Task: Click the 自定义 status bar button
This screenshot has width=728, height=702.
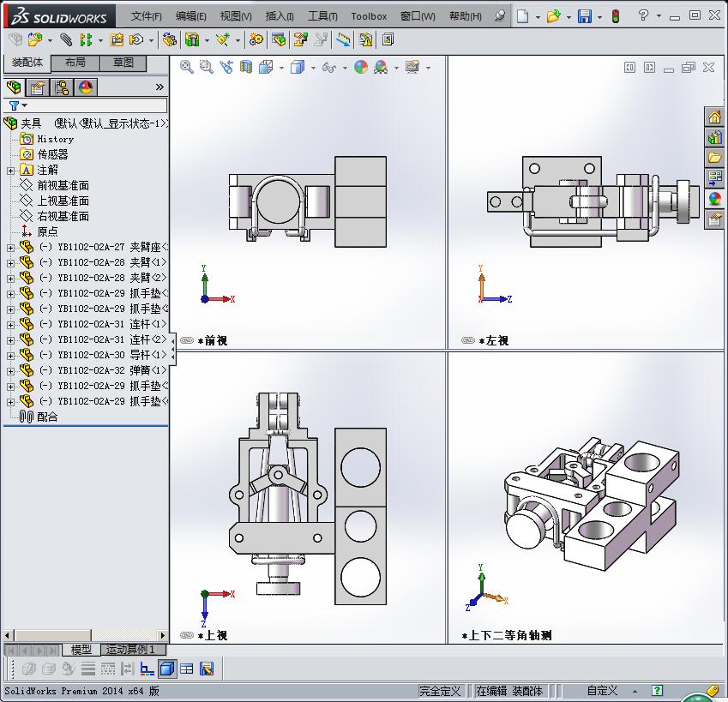Action: (x=602, y=691)
